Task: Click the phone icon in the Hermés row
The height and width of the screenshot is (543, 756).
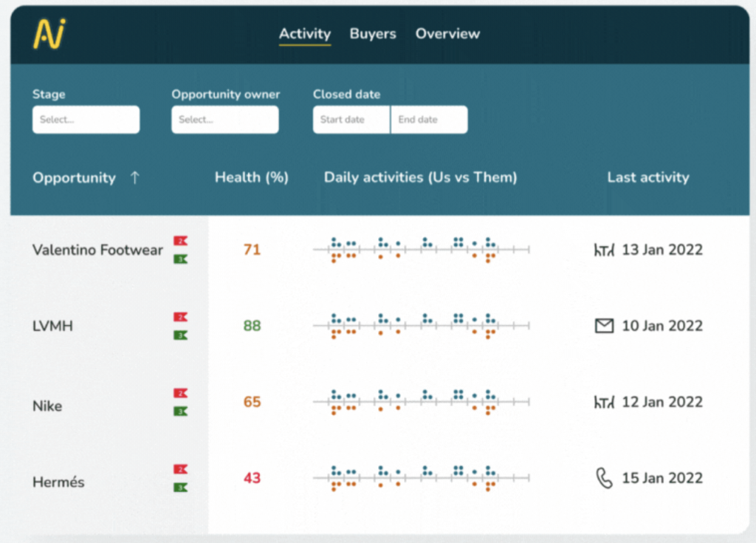Action: coord(604,478)
